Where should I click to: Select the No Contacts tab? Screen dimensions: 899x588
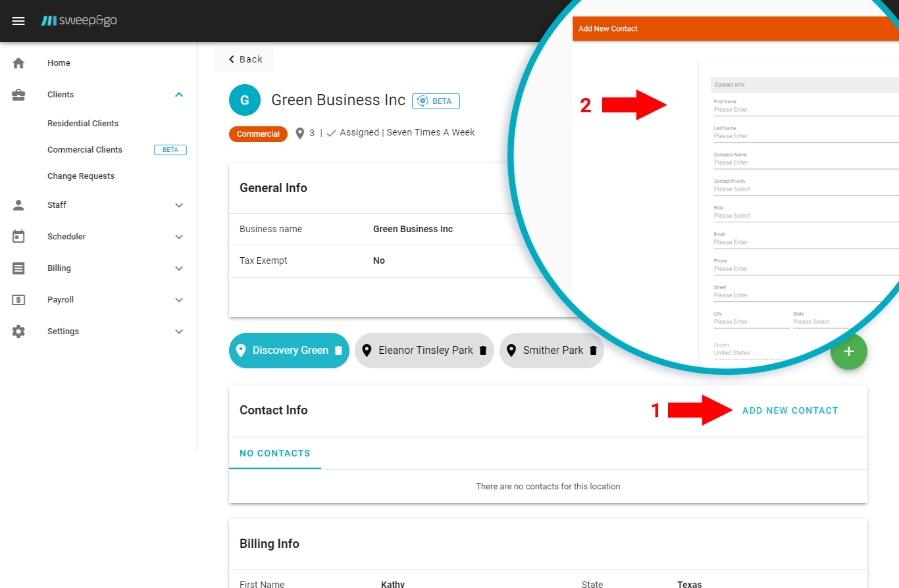274,453
